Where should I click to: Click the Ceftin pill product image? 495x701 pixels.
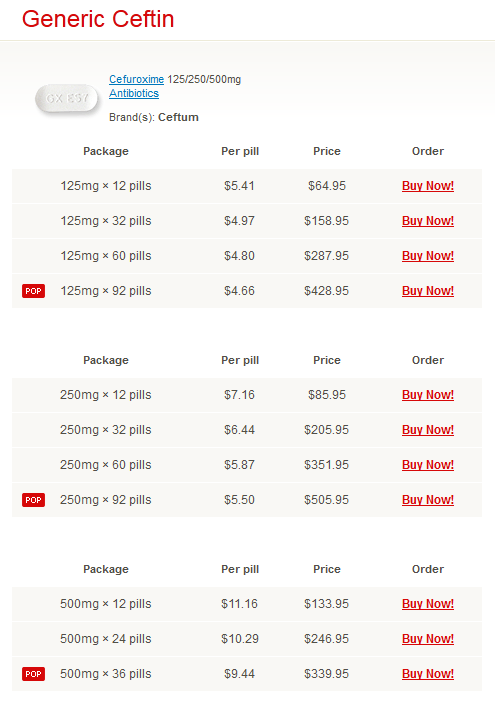coord(67,98)
